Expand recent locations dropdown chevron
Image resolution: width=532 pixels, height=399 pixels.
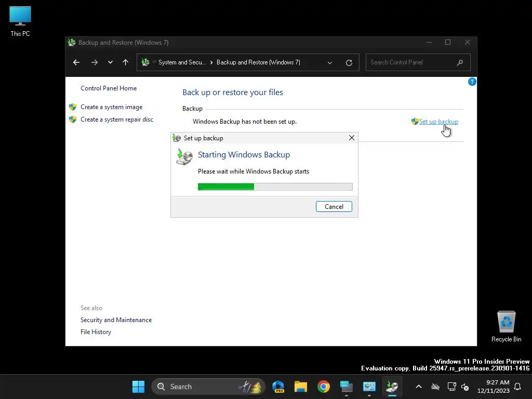(x=110, y=62)
